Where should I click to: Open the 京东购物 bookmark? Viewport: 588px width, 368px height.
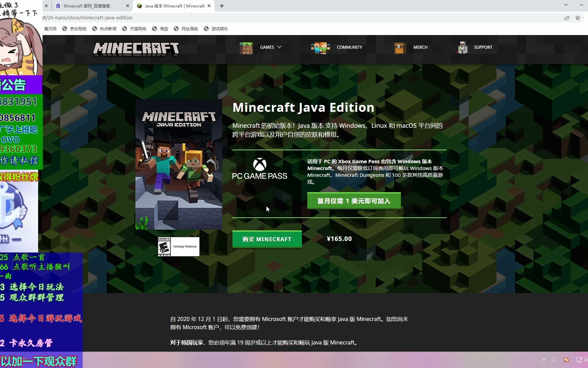point(76,29)
